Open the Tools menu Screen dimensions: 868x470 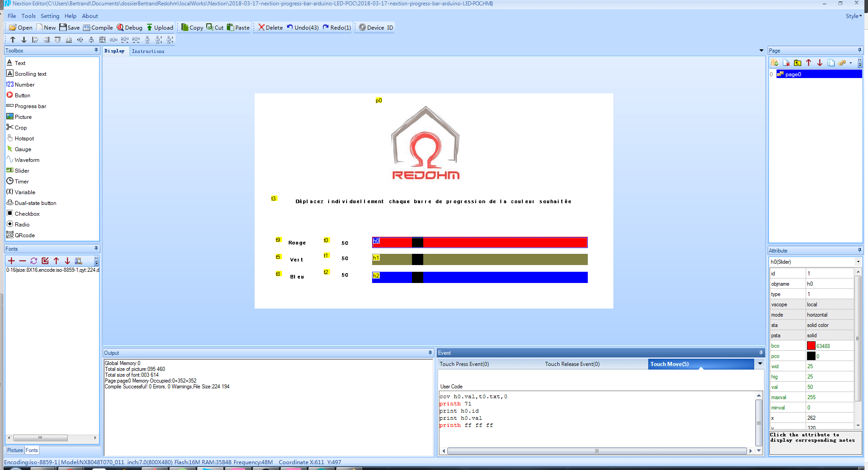28,16
